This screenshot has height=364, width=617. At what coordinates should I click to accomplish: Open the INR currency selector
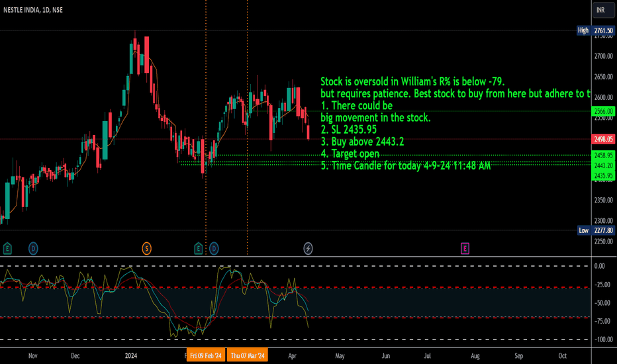(603, 10)
